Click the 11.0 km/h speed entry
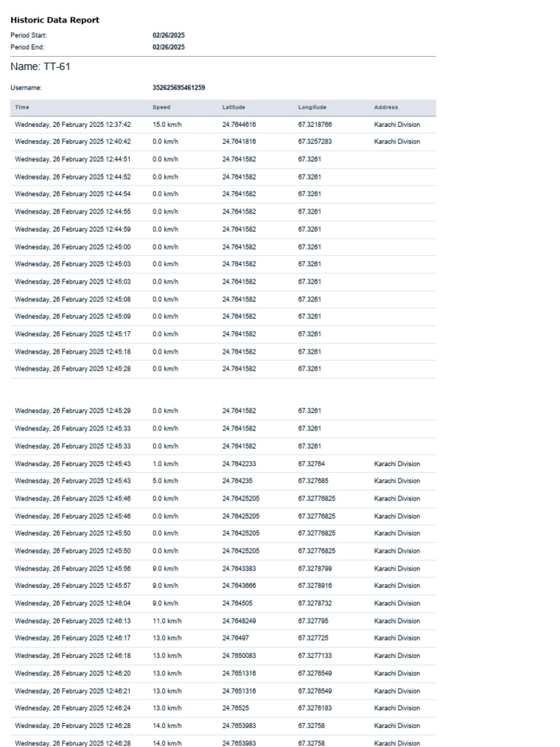 click(167, 622)
